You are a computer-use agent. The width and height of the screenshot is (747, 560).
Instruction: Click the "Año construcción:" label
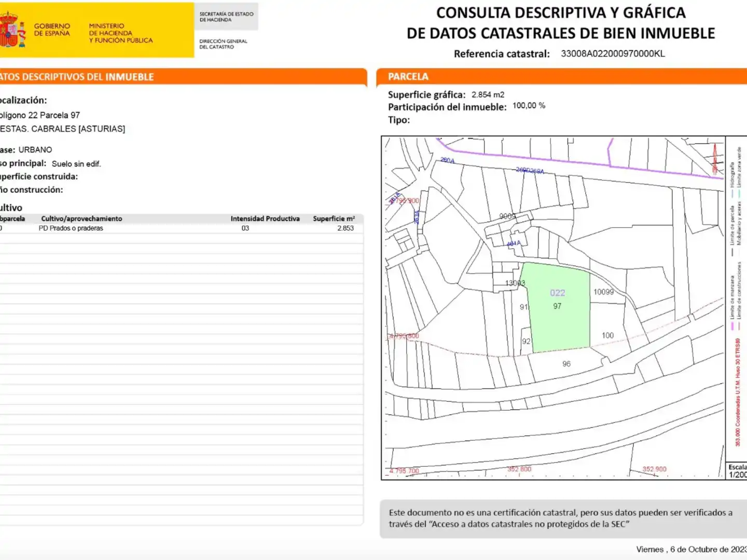pyautogui.click(x=31, y=190)
